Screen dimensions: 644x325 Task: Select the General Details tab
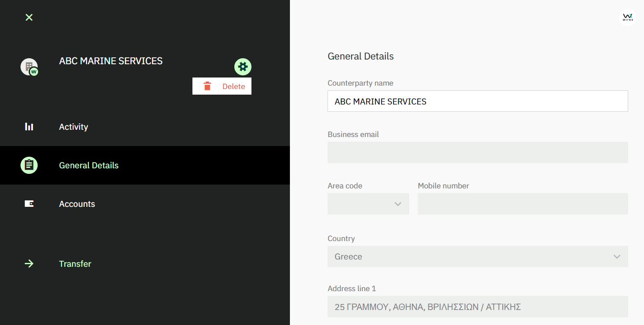tap(145, 165)
